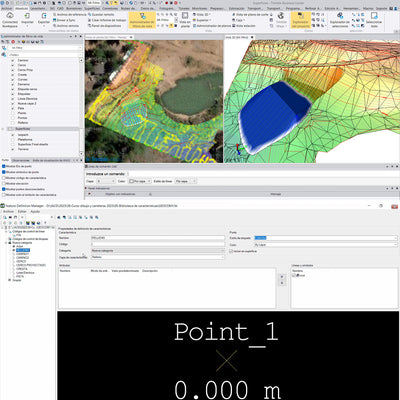Screen dimensions: 400x400
Task: Expand the Símbolos node in feature tree
Action: pos(10,280)
